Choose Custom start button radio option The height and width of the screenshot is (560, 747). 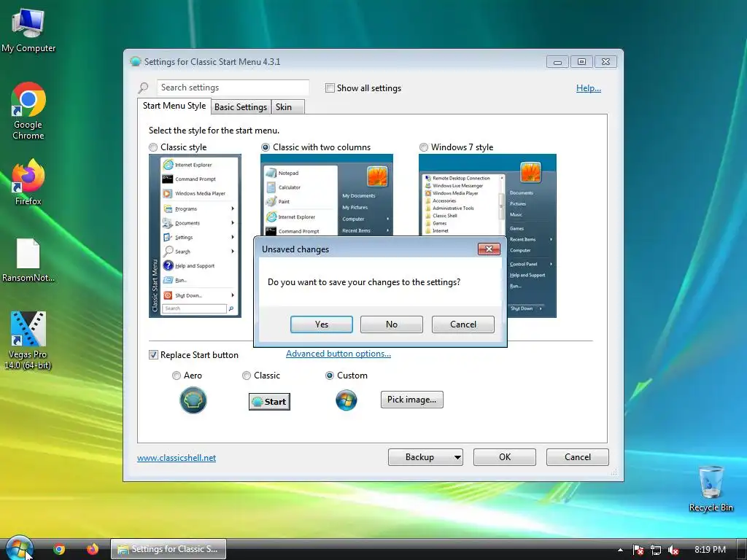[x=329, y=376]
